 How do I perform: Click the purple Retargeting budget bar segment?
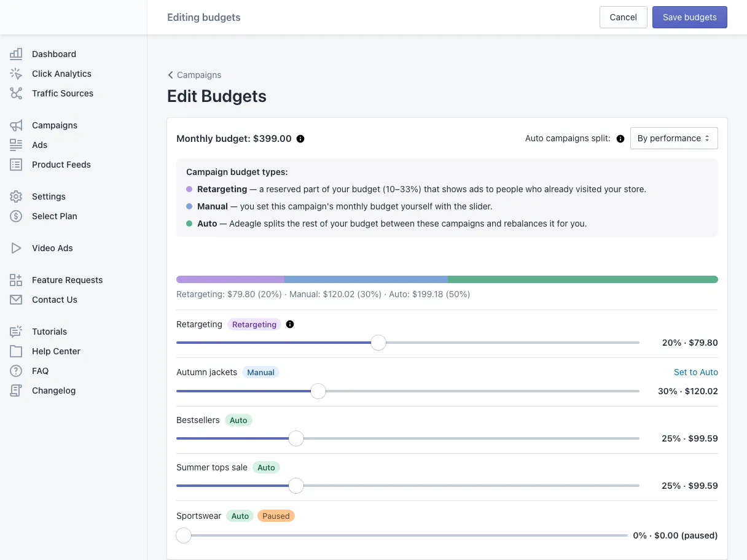(x=230, y=279)
